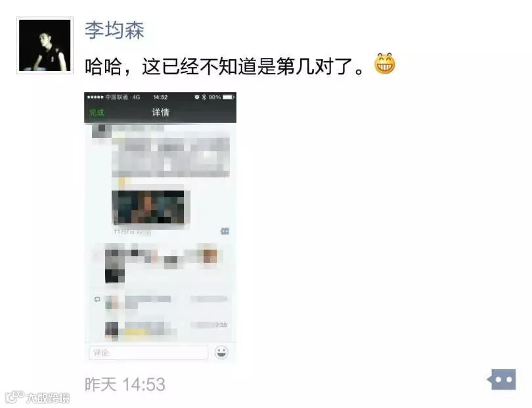The height and width of the screenshot is (408, 532).
Task: Open the two-dot comment and like button
Action: pyautogui.click(x=502, y=380)
